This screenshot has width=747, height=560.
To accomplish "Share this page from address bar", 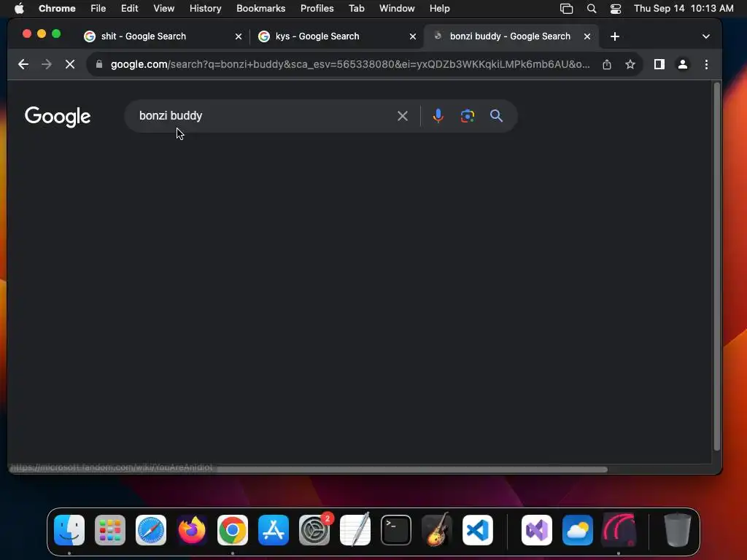I will (606, 64).
